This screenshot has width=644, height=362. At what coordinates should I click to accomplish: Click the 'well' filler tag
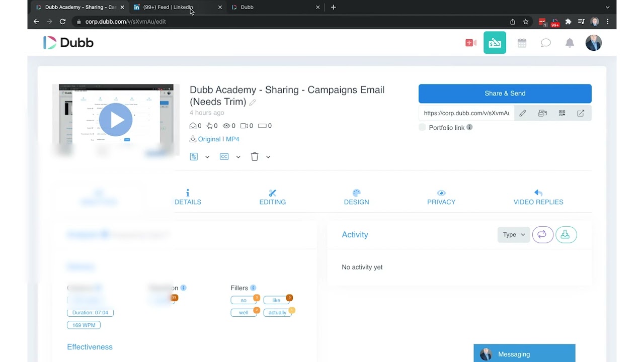click(244, 312)
